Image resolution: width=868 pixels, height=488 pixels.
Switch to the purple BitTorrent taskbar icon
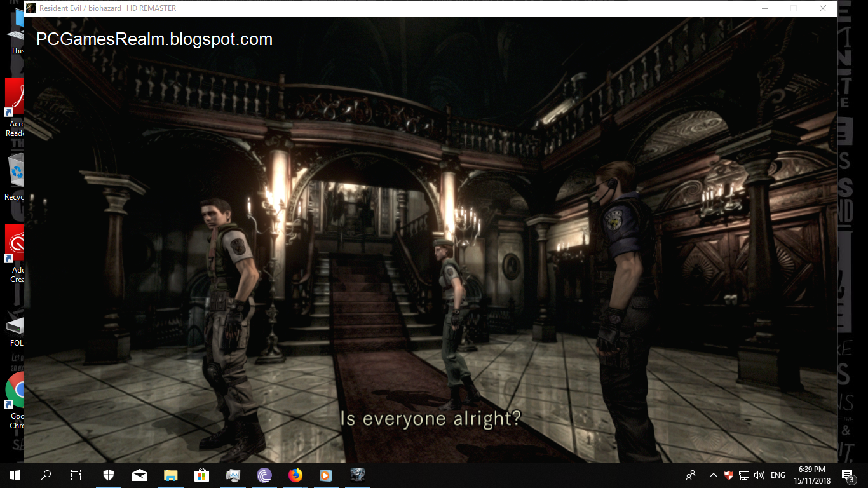tap(264, 475)
